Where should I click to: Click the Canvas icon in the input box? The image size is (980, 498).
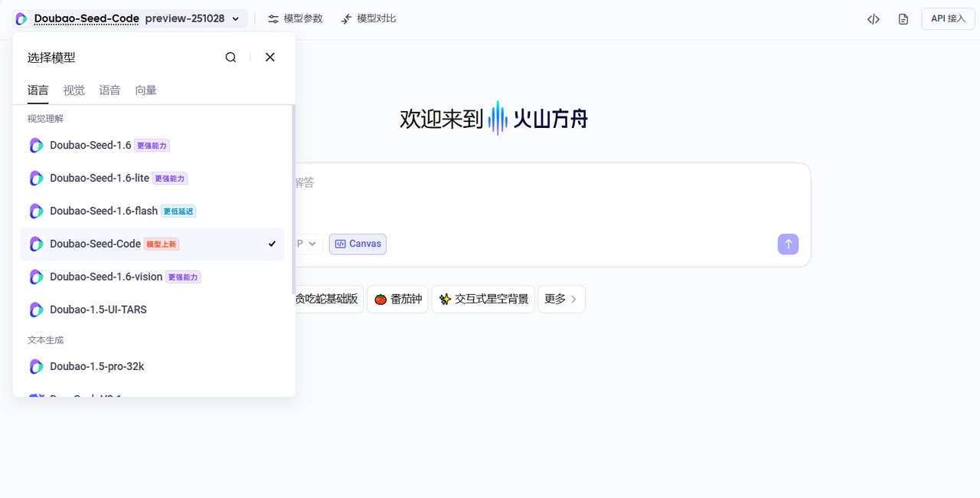coord(357,244)
